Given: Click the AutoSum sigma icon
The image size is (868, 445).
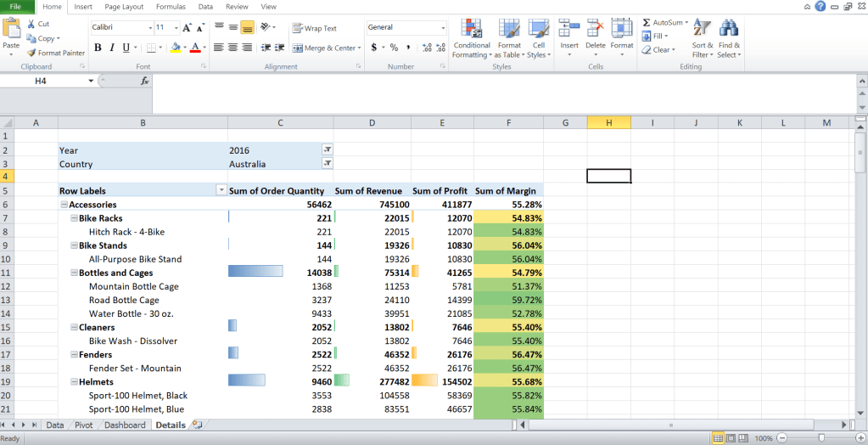Looking at the screenshot, I should 647,22.
